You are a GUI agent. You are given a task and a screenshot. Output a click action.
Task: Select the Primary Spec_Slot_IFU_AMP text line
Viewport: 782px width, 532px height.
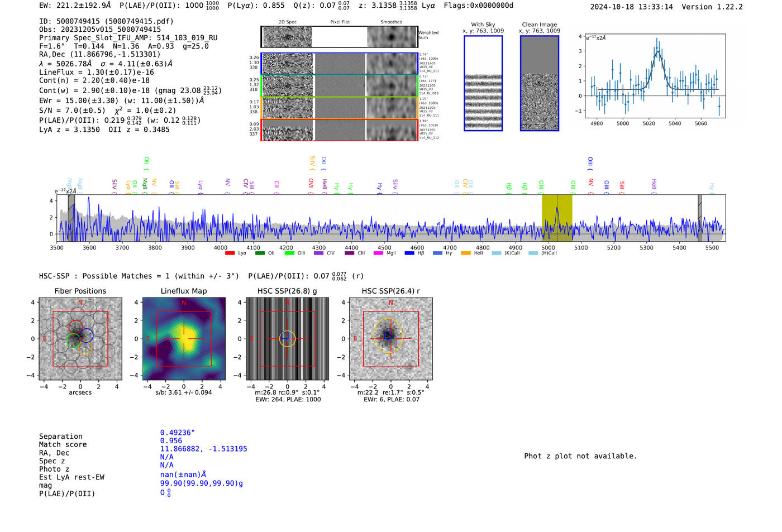coord(128,38)
